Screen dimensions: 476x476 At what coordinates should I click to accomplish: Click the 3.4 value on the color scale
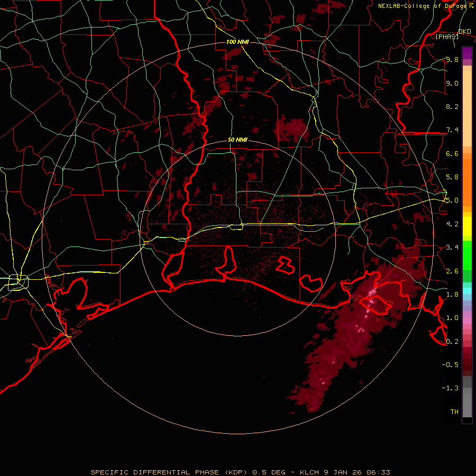[x=452, y=248]
